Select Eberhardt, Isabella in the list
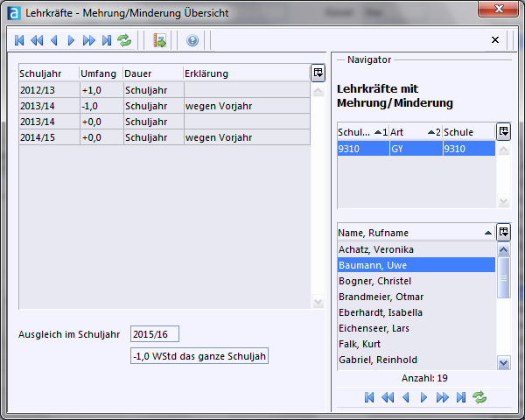Screen dimensions: 525x420 [x=416, y=312]
